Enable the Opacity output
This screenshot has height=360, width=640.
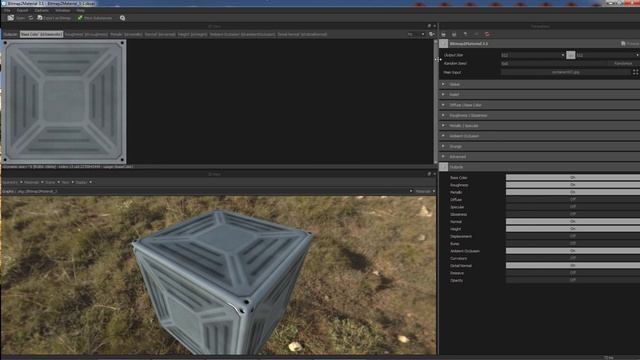573,280
